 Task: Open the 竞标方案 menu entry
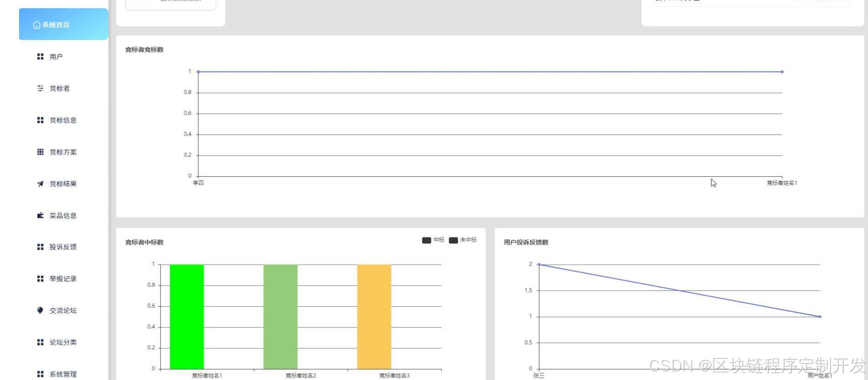pyautogui.click(x=63, y=152)
